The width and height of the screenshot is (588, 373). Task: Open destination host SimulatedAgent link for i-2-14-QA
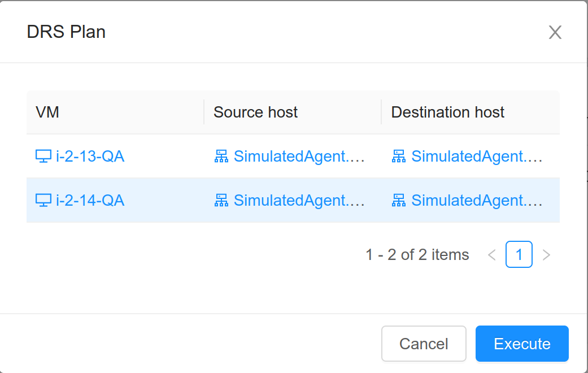click(x=477, y=201)
